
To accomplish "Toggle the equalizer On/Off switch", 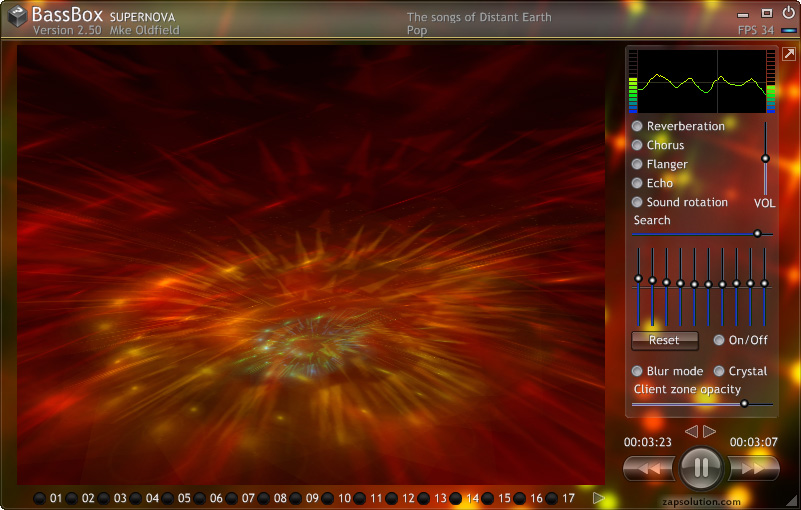I will click(719, 340).
